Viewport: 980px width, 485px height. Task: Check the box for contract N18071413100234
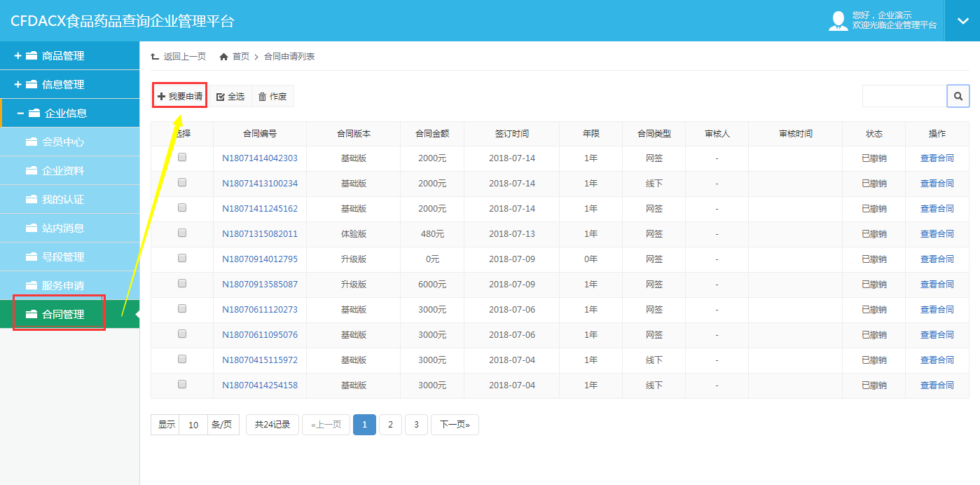(182, 182)
